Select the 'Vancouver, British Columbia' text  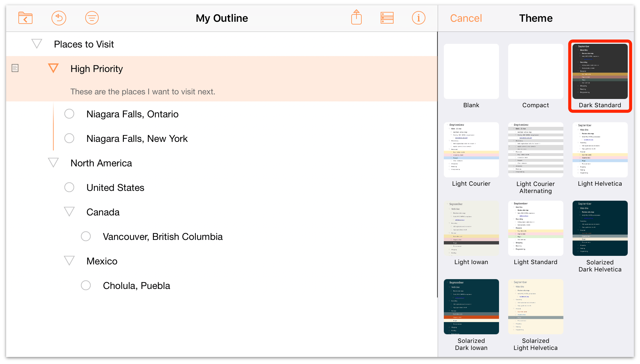pyautogui.click(x=163, y=237)
